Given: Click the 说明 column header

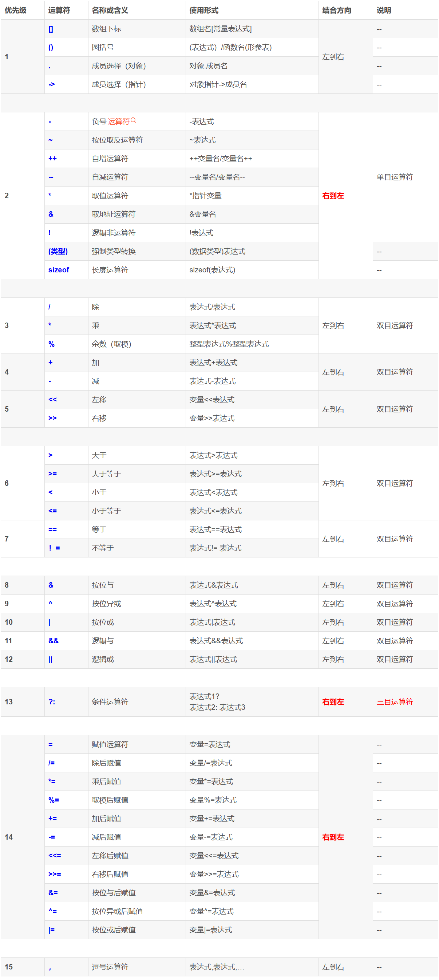Looking at the screenshot, I should pyautogui.click(x=405, y=10).
